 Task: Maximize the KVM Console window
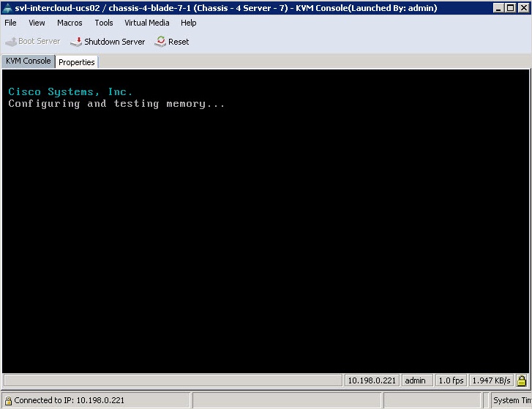point(510,8)
